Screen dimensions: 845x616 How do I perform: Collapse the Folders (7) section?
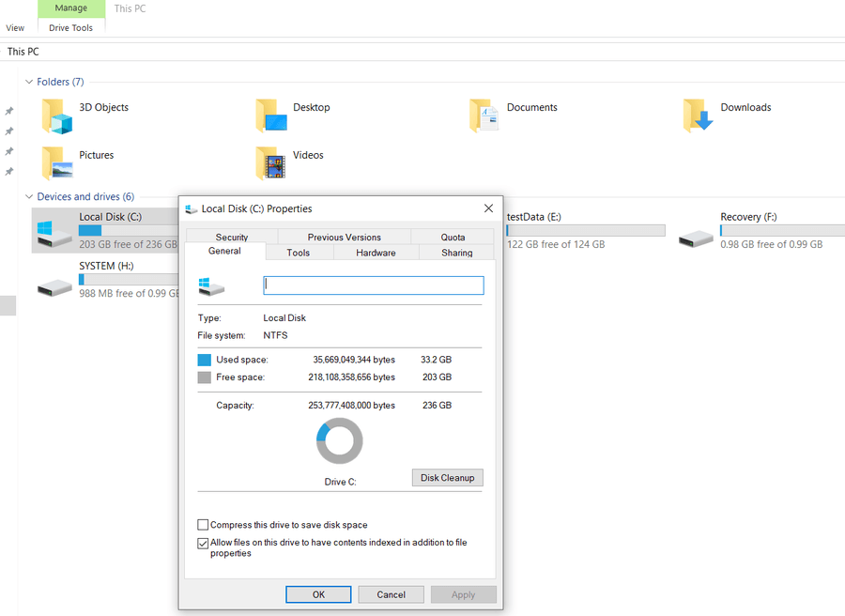29,82
